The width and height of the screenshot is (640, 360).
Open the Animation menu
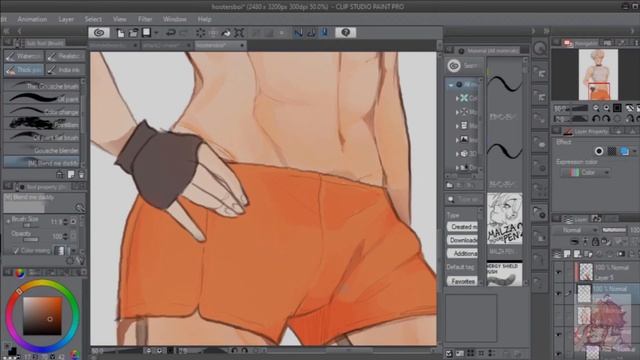(32, 19)
